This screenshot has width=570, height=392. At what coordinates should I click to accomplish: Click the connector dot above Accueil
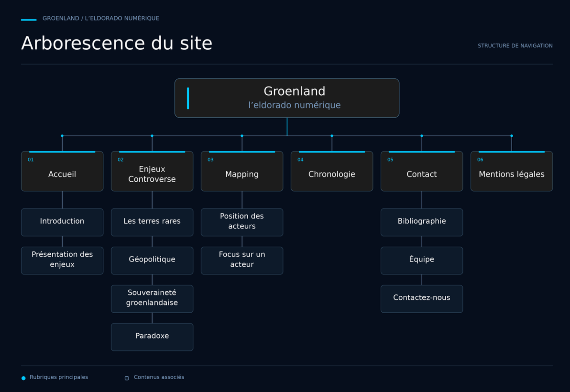coord(62,136)
